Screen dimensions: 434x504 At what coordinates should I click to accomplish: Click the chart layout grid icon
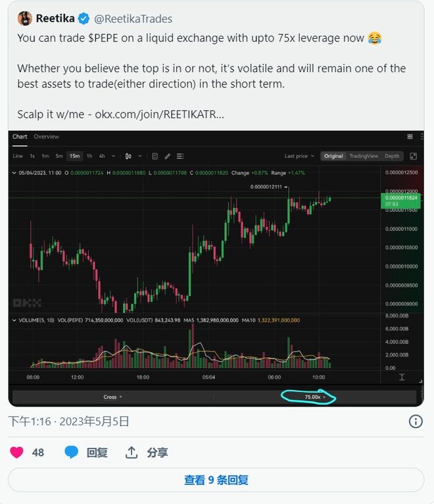pyautogui.click(x=410, y=137)
